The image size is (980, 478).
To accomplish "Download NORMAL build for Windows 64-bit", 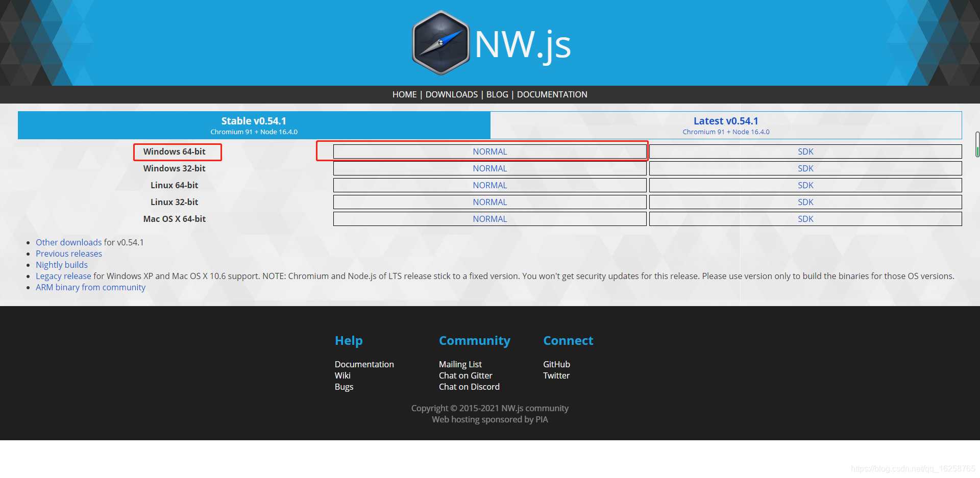I will point(489,151).
